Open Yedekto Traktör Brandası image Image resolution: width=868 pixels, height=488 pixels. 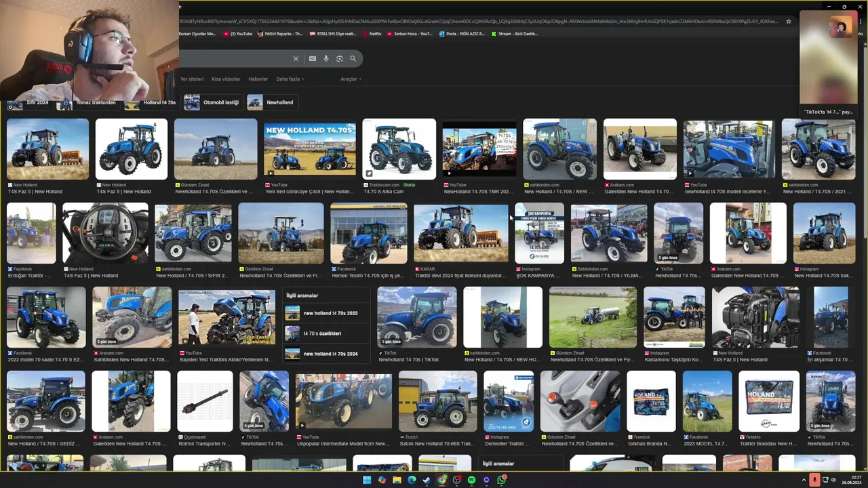coord(769,401)
